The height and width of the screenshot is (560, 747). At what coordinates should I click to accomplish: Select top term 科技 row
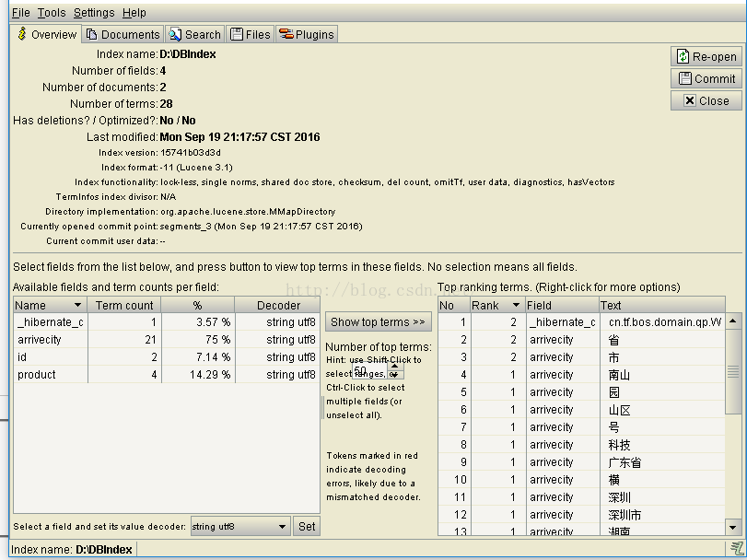pos(582,445)
